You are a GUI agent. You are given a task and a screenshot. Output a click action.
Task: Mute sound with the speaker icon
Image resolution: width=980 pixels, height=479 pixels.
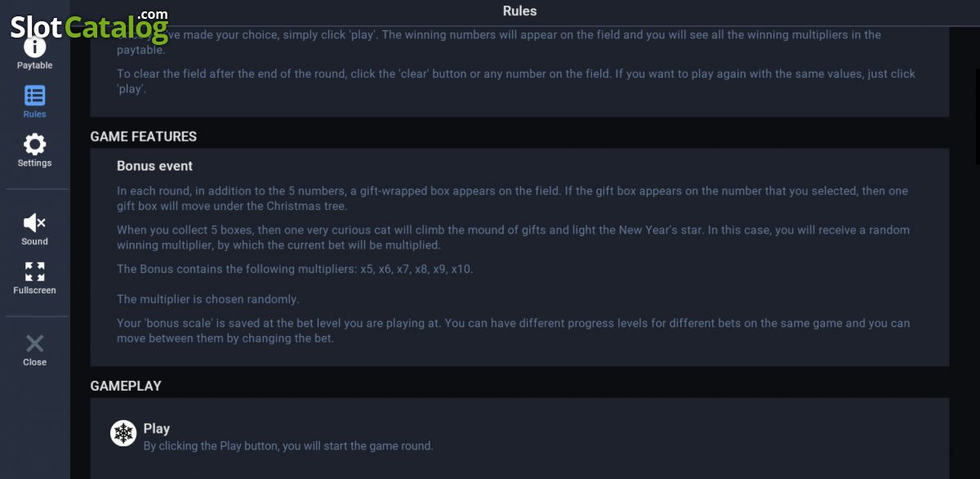(x=34, y=222)
